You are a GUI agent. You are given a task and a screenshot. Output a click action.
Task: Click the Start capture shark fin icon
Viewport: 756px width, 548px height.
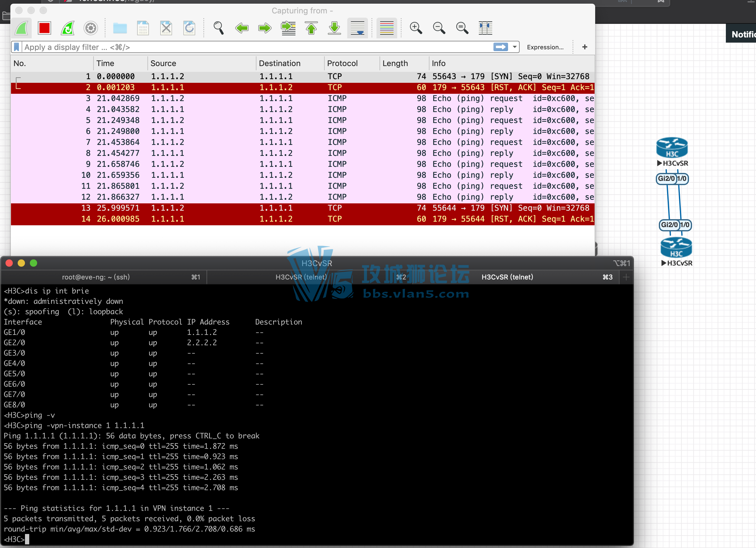pos(22,28)
